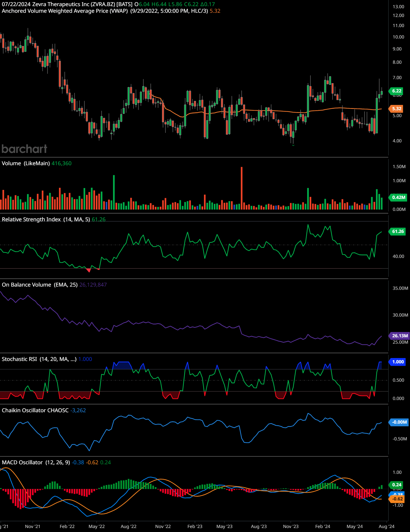Click the green 0.42M volume tag
Image resolution: width=410 pixels, height=532 pixels.
[x=398, y=197]
